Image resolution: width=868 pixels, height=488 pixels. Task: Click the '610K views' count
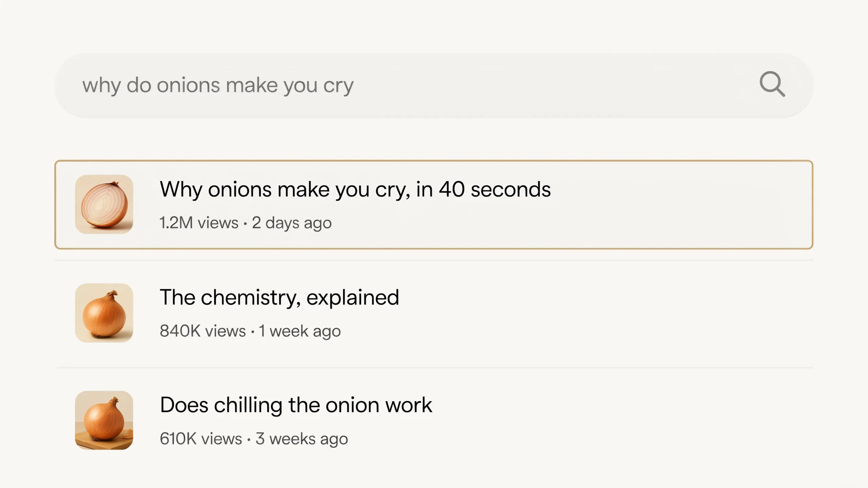click(x=201, y=439)
